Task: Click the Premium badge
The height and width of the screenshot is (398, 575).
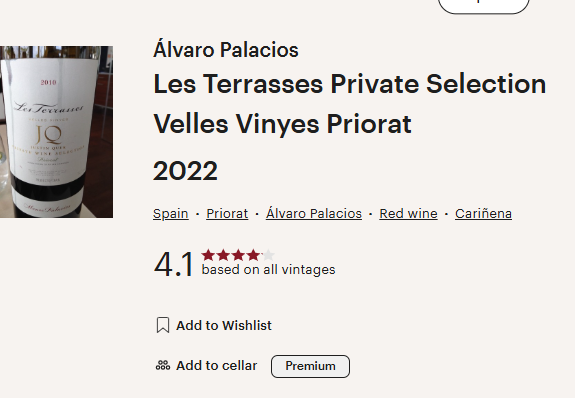Action: 310,366
